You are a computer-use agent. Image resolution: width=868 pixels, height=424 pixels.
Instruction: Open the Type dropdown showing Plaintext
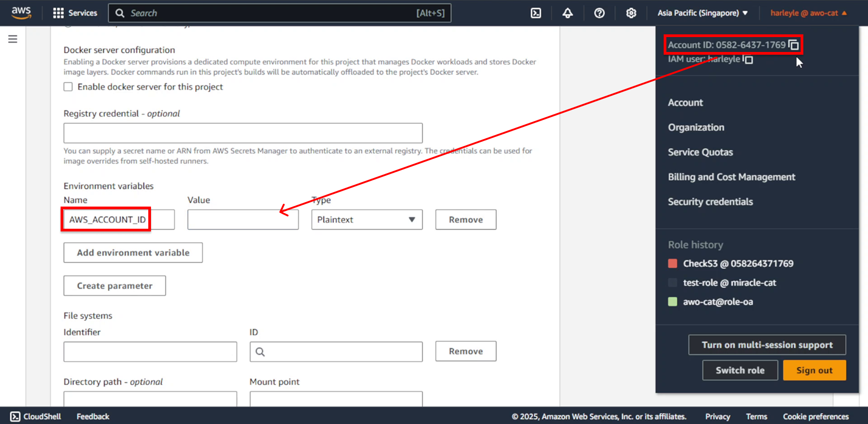pos(367,220)
